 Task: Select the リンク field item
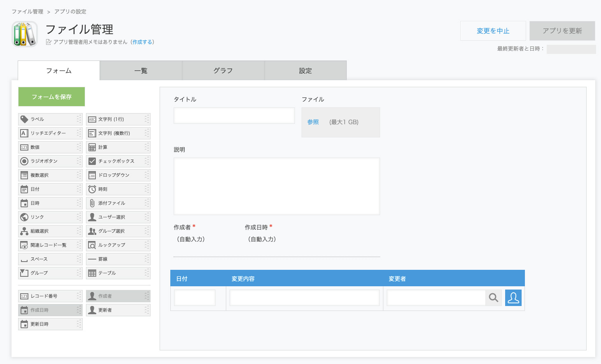[50, 217]
